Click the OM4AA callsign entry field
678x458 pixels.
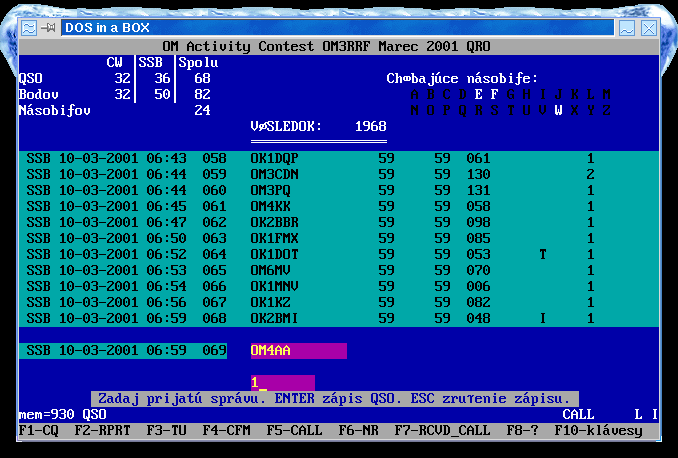point(298,351)
